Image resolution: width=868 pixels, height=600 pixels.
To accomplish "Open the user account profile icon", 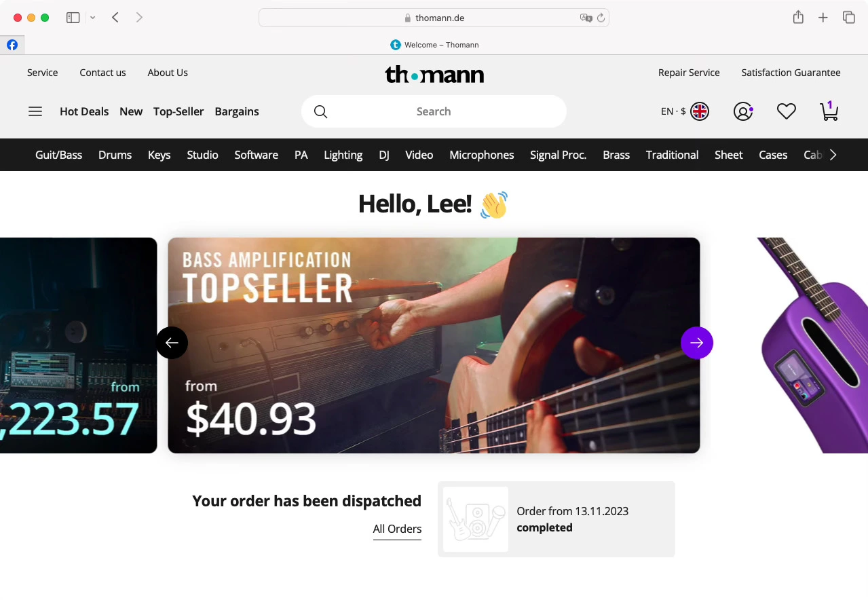I will [743, 111].
